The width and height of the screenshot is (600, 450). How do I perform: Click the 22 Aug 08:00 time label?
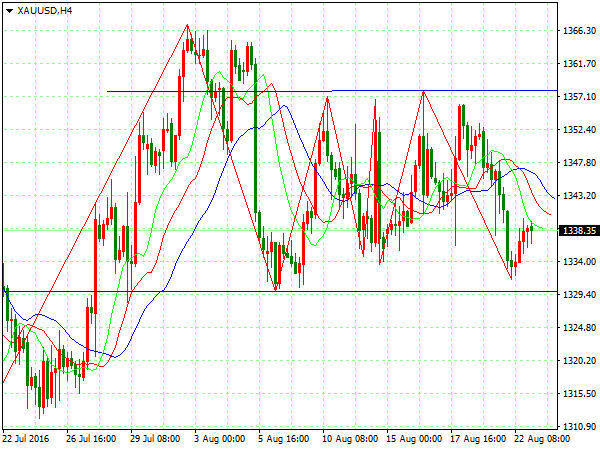point(542,439)
